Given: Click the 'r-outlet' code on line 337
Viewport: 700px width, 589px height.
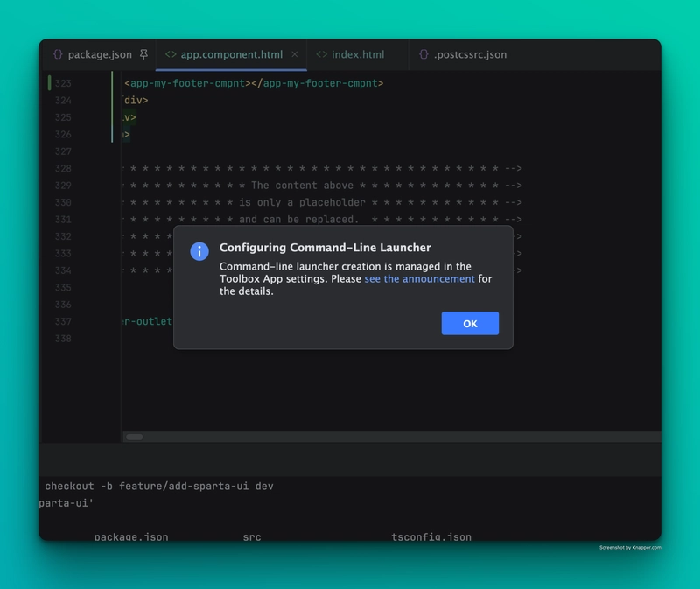Looking at the screenshot, I should pos(148,321).
